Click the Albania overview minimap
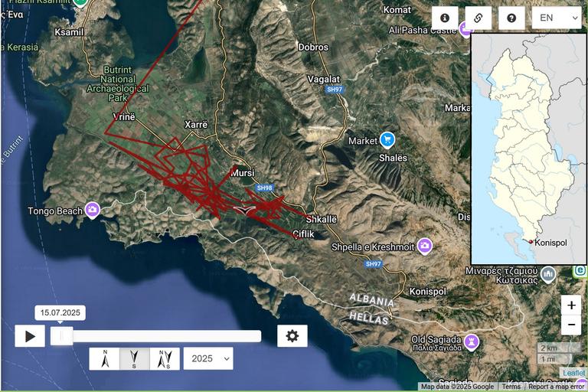 pyautogui.click(x=529, y=149)
